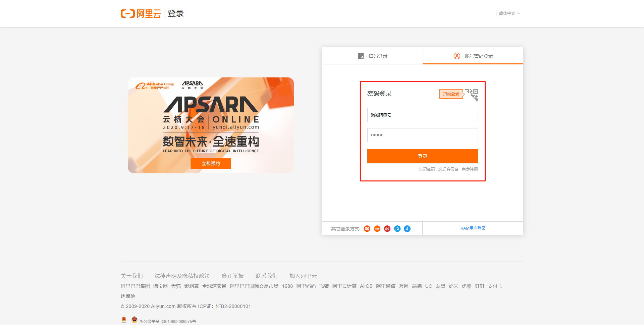
Task: Click the 密码登录 heading text
Action: 379,94
